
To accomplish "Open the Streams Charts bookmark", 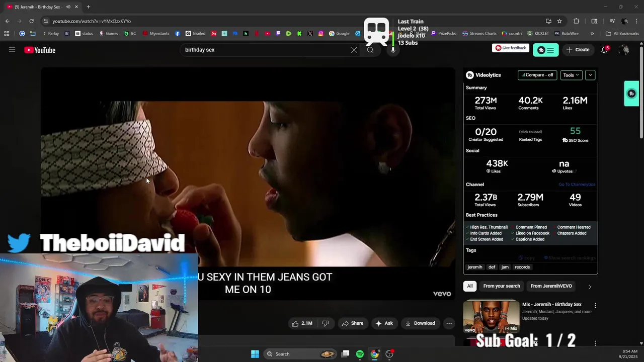I will point(479,34).
